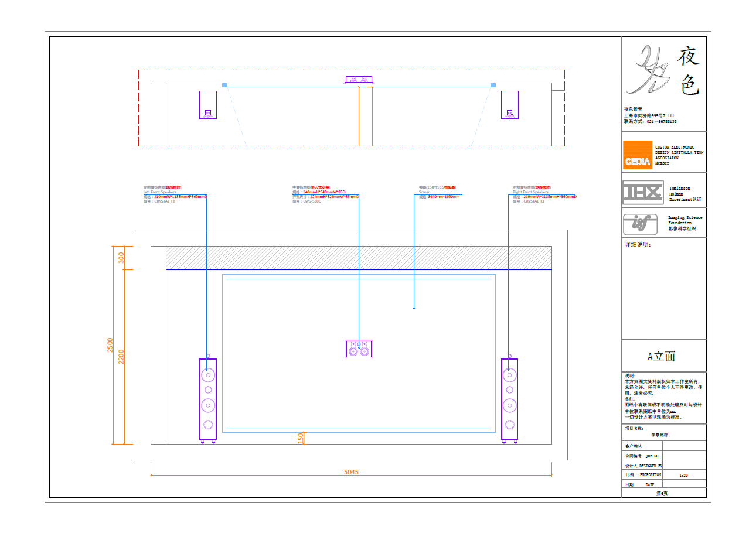Click the hatched ceiling band above the screen
Viewport: 756px width, 533px height.
point(359,258)
